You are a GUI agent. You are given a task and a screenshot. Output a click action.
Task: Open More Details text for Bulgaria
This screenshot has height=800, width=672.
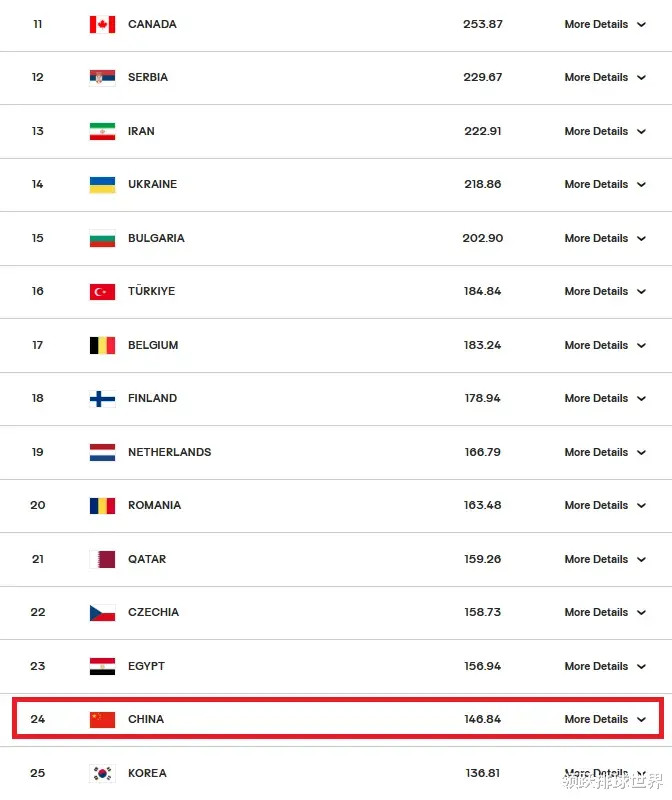pyautogui.click(x=596, y=238)
